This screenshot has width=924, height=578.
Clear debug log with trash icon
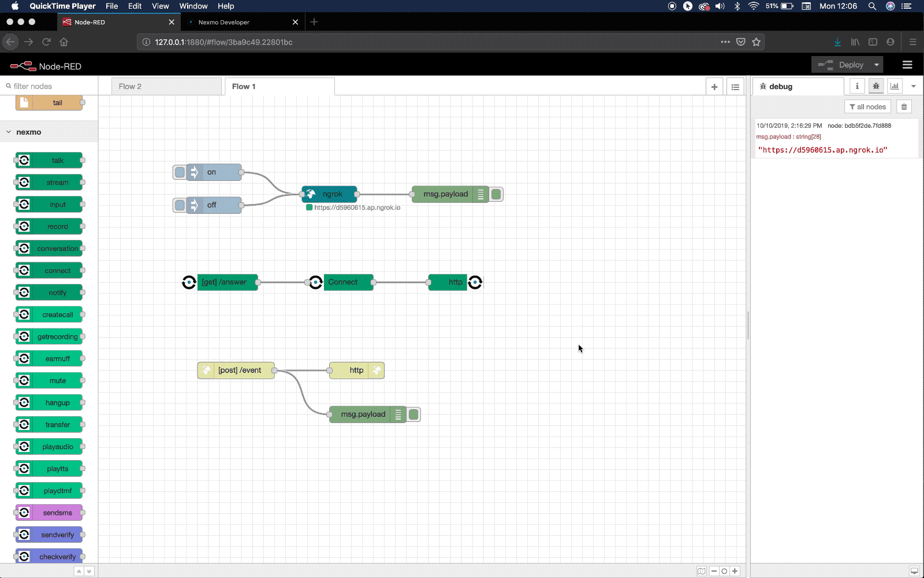[904, 107]
